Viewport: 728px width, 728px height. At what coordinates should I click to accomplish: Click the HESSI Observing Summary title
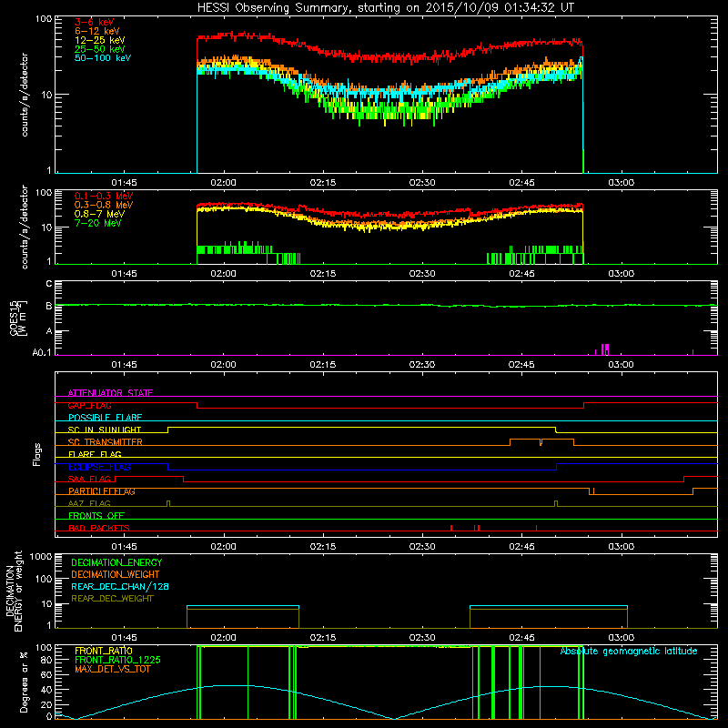(x=385, y=8)
